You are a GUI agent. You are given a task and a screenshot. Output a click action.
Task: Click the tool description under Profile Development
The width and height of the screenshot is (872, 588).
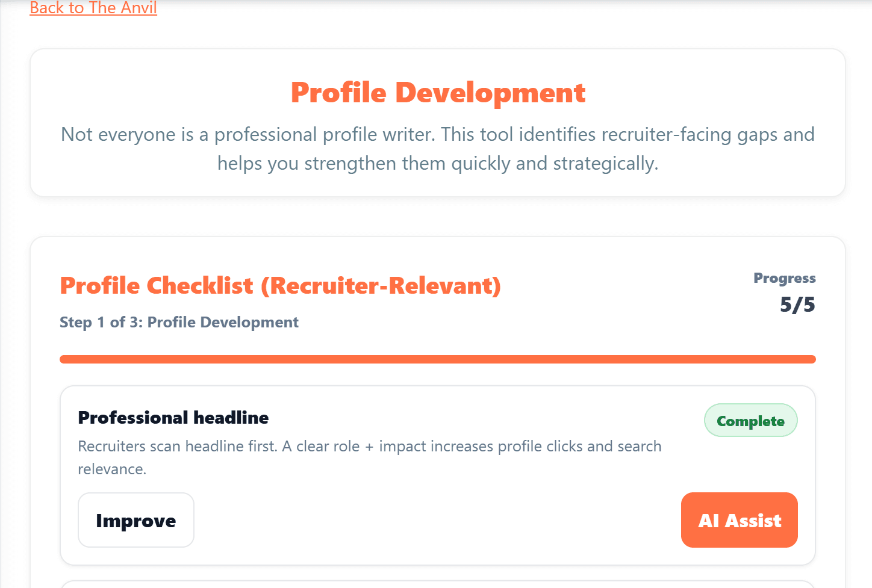[437, 148]
